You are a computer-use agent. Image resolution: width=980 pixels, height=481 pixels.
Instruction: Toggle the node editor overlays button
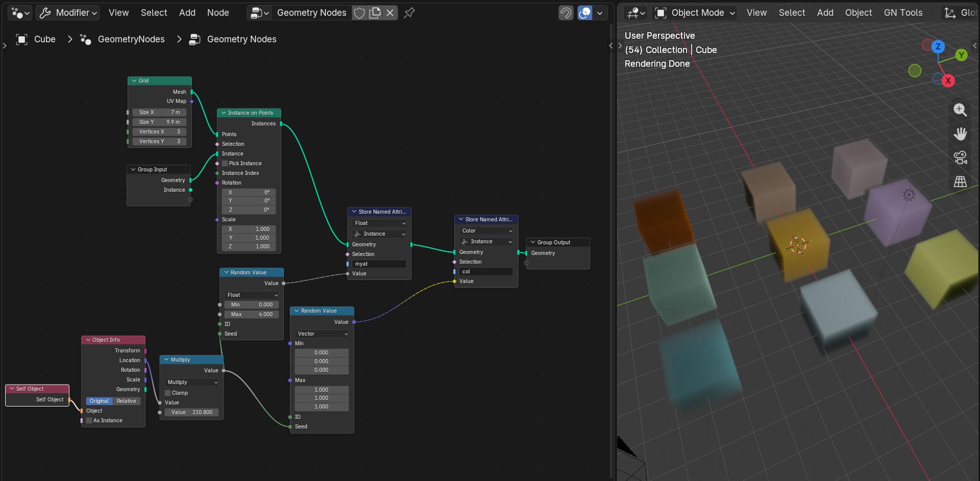click(x=585, y=13)
